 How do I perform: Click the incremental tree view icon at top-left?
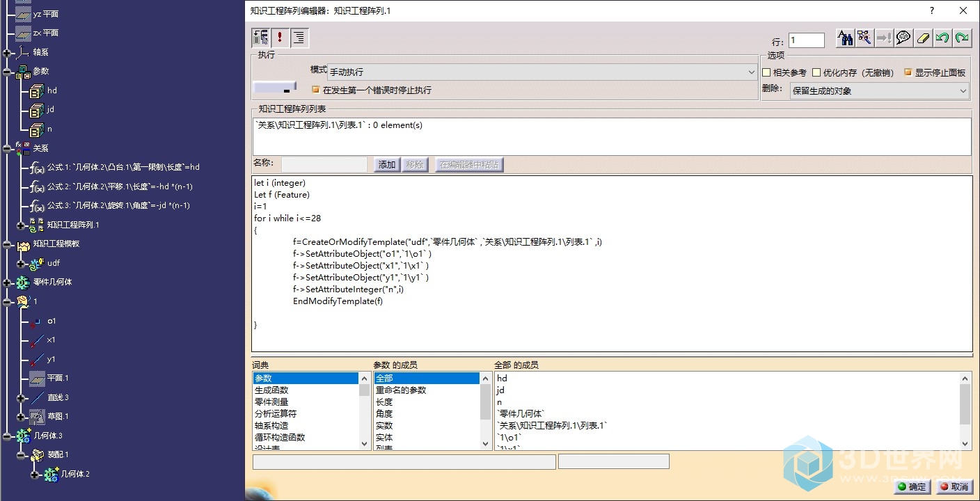261,38
